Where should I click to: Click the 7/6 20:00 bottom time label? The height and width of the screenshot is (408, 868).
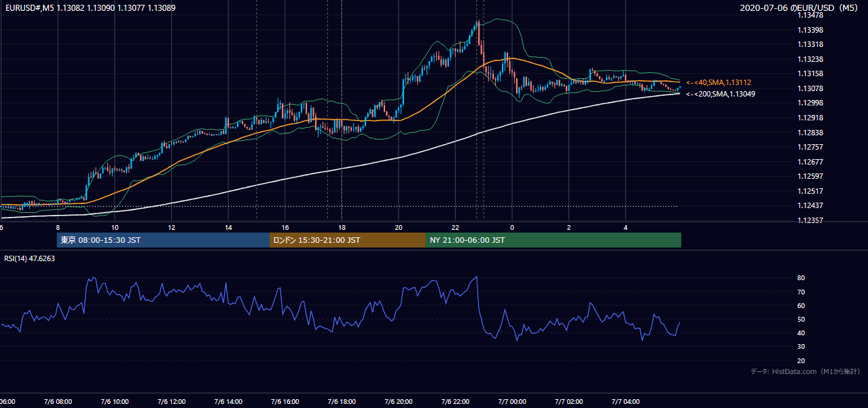click(399, 402)
